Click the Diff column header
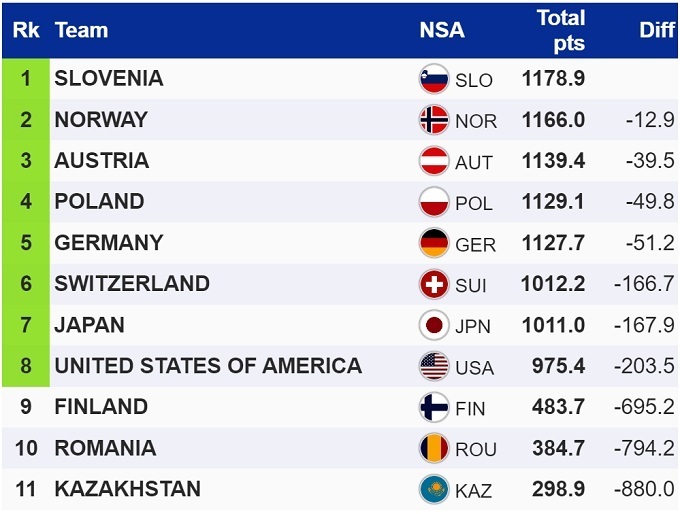The width and height of the screenshot is (680, 514). 657,30
